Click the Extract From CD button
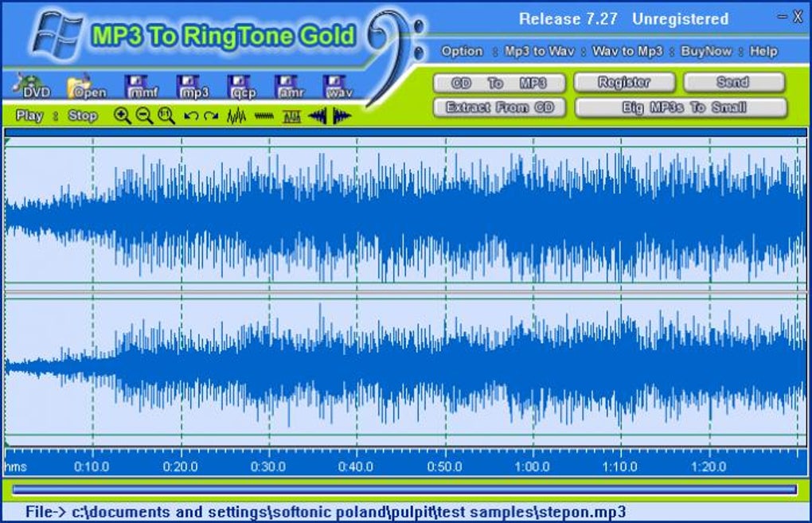The width and height of the screenshot is (812, 523). 499,107
